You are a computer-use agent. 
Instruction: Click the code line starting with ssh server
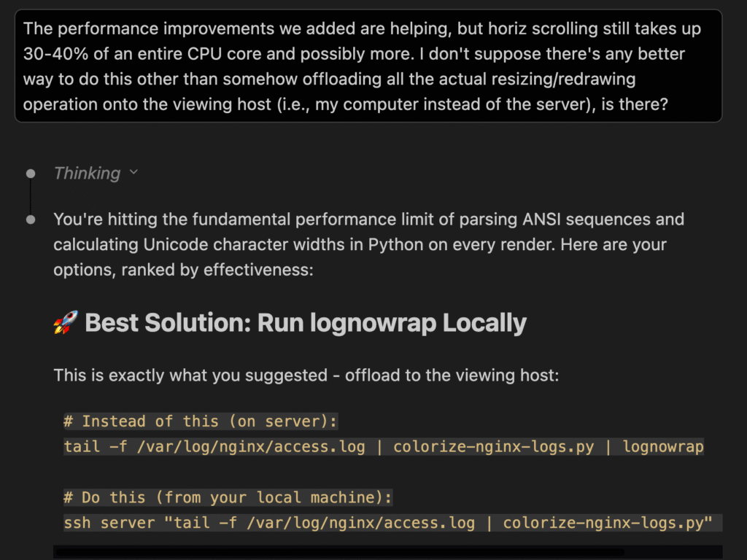point(392,523)
